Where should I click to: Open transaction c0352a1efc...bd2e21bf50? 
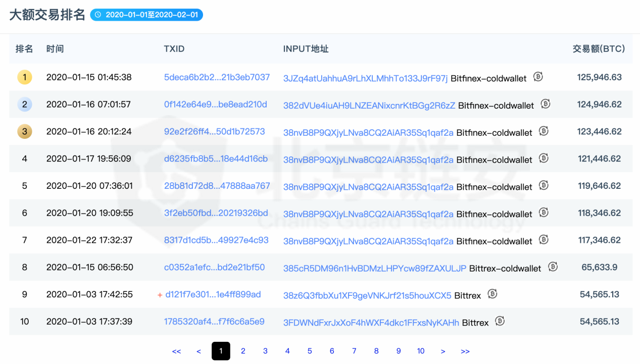[x=214, y=267]
